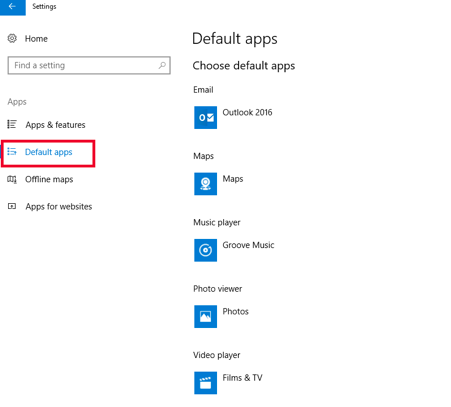Focus the Find a setting box
This screenshot has height=407, width=451.
[89, 65]
